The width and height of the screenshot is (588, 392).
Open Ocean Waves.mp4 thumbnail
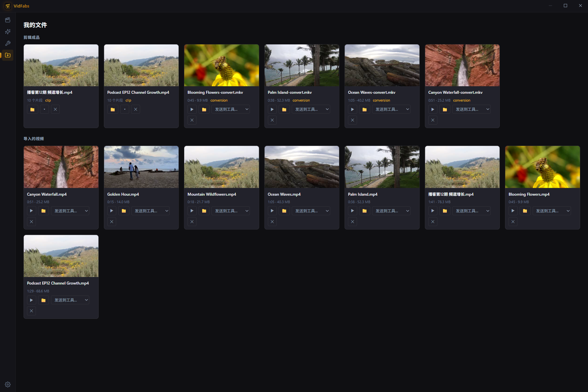(302, 167)
